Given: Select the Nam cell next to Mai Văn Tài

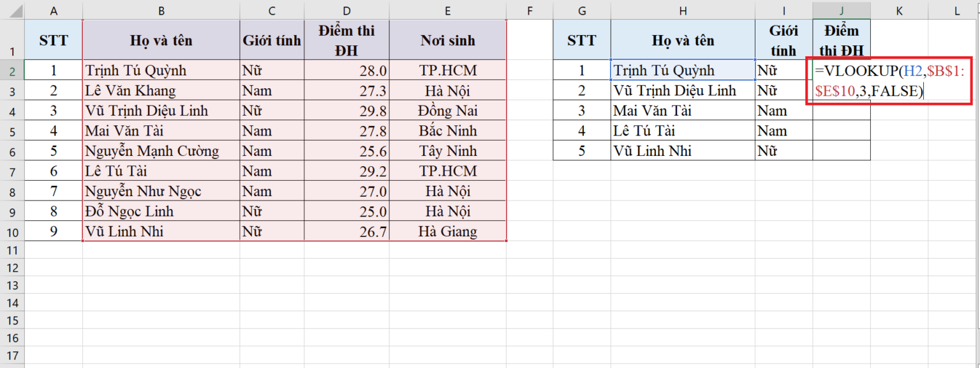Looking at the screenshot, I should pyautogui.click(x=784, y=110).
